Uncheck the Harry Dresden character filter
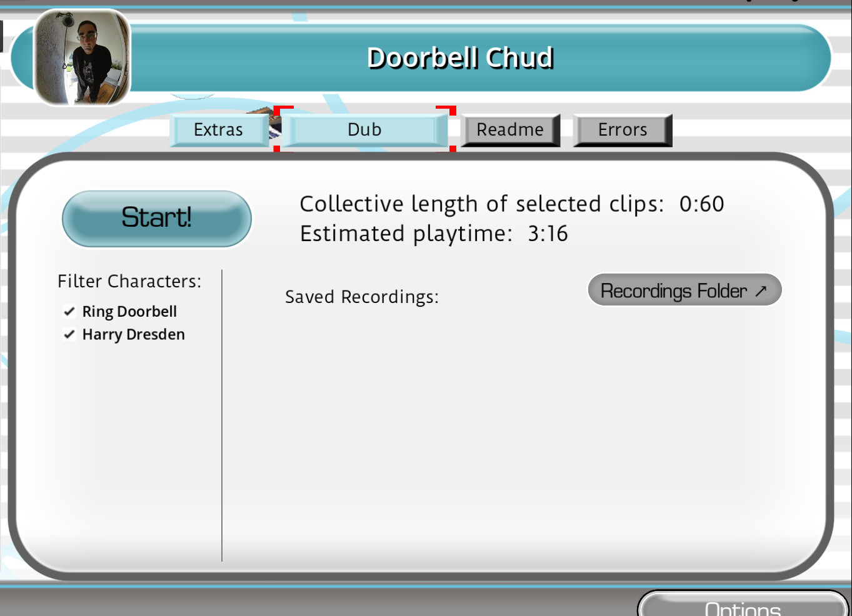This screenshot has width=852, height=616. tap(69, 334)
